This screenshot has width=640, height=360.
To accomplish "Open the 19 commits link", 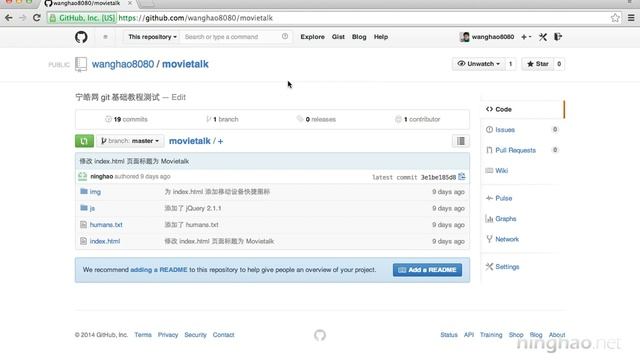I will coord(126,119).
